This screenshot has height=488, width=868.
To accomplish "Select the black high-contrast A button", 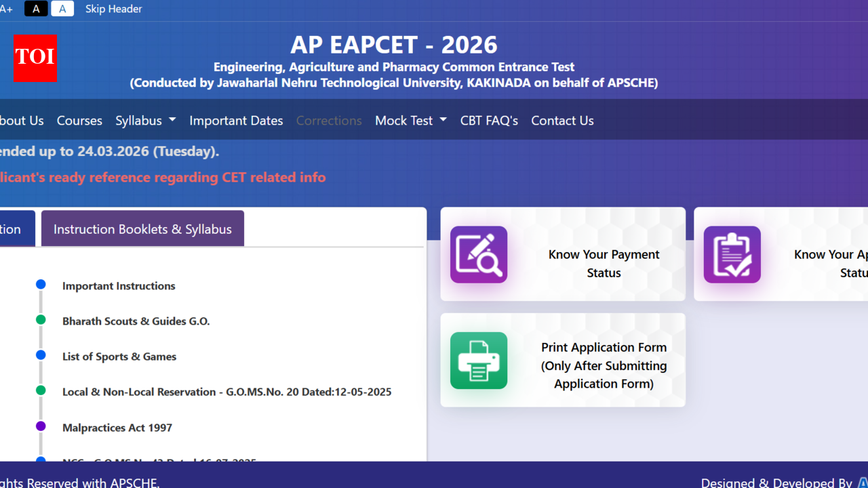I will [36, 9].
